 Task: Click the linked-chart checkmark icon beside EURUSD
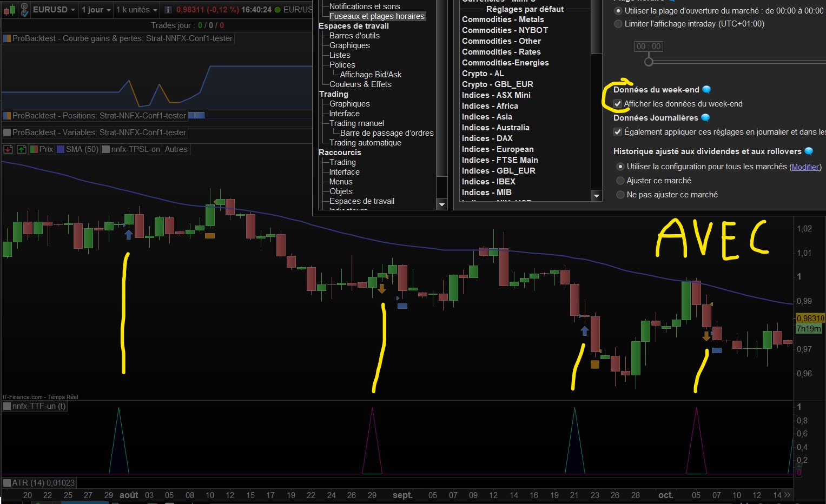24,10
